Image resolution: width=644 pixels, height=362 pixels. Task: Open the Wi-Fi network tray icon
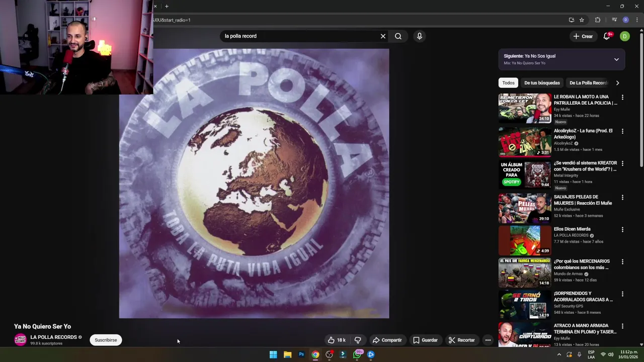click(x=603, y=354)
